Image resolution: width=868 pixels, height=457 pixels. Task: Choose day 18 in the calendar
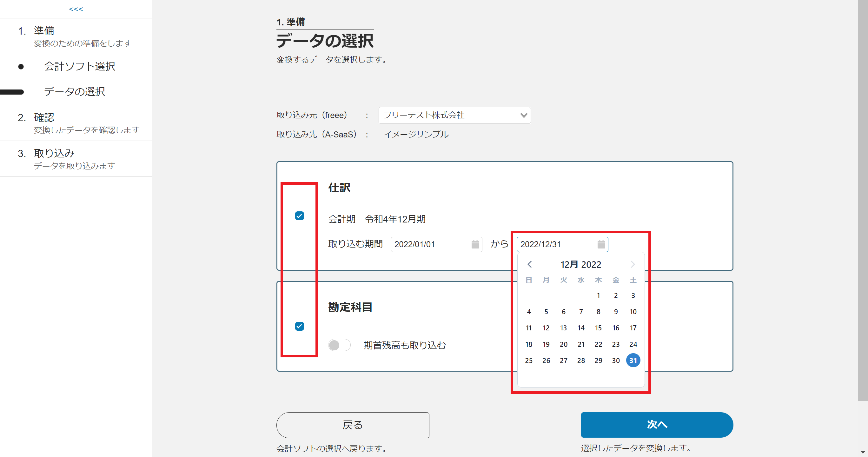pyautogui.click(x=529, y=344)
